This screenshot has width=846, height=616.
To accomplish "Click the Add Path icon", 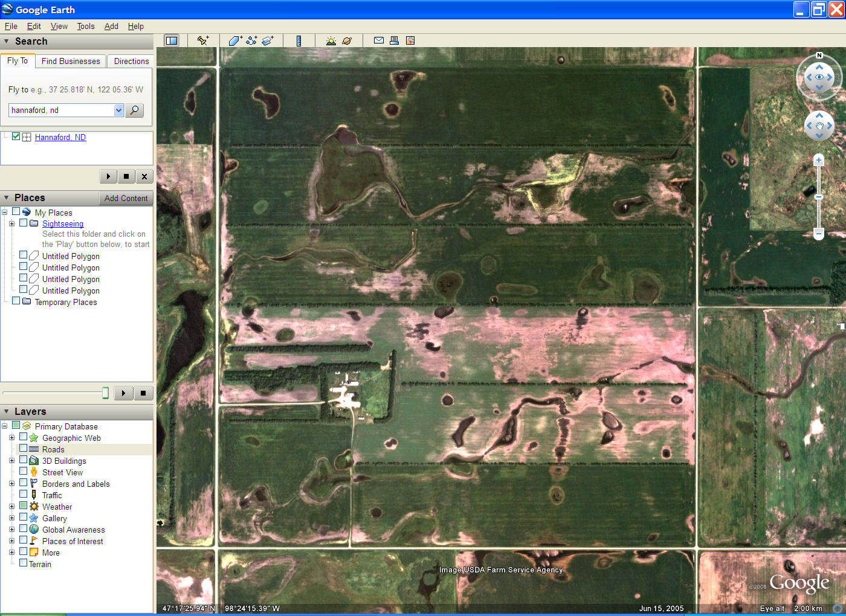I will pos(251,40).
